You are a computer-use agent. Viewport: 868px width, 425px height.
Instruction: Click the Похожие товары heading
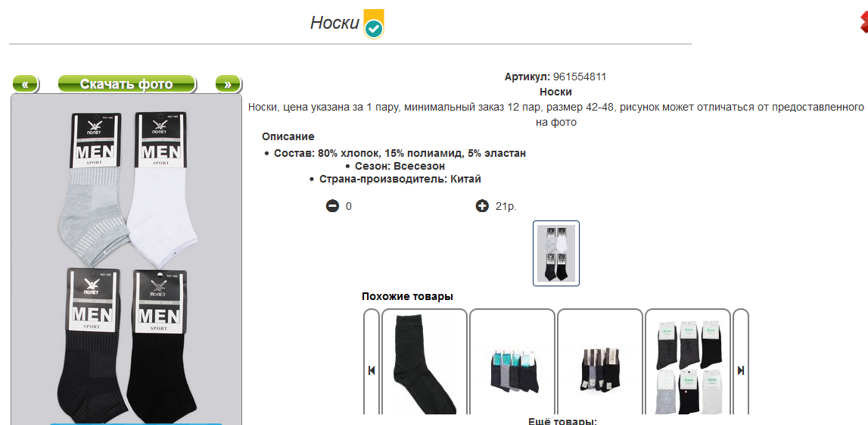pos(407,296)
